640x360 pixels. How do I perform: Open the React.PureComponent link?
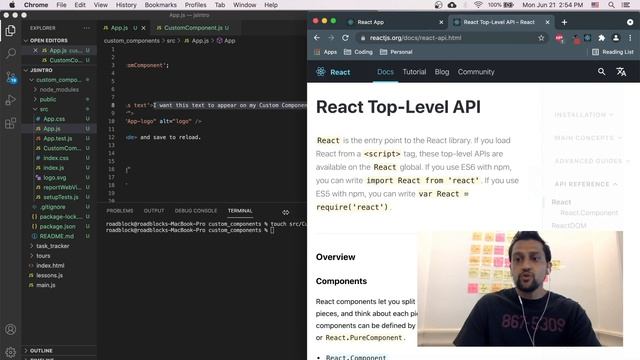click(x=364, y=338)
